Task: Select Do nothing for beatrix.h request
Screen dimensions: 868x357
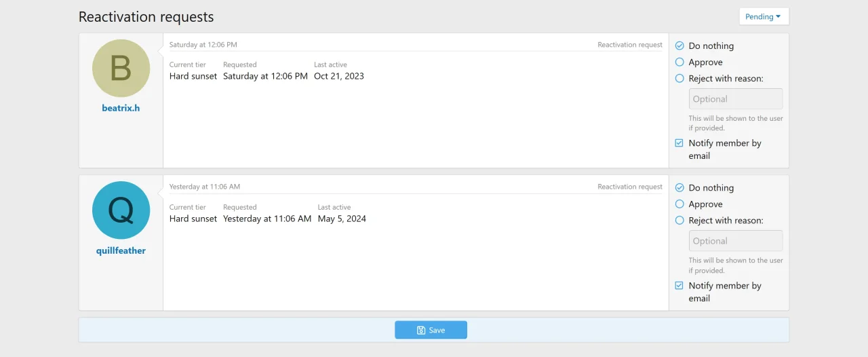Action: click(x=679, y=46)
